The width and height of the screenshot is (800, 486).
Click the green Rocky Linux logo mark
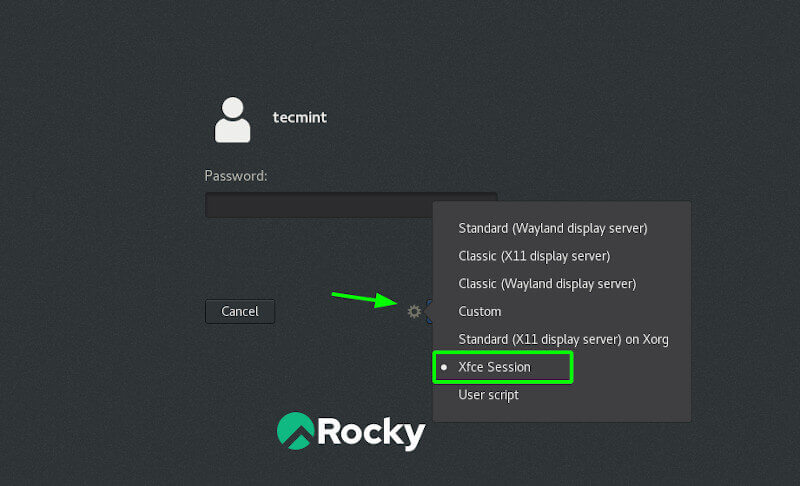click(294, 431)
